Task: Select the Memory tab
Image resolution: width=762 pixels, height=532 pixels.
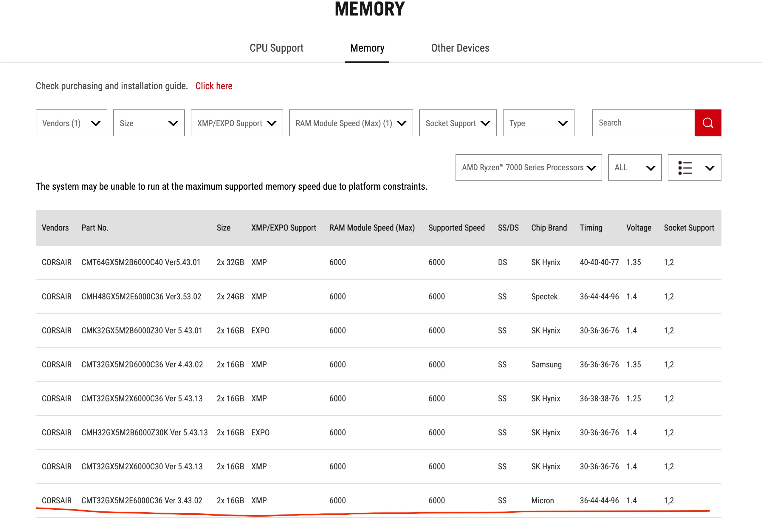Action: [x=367, y=48]
